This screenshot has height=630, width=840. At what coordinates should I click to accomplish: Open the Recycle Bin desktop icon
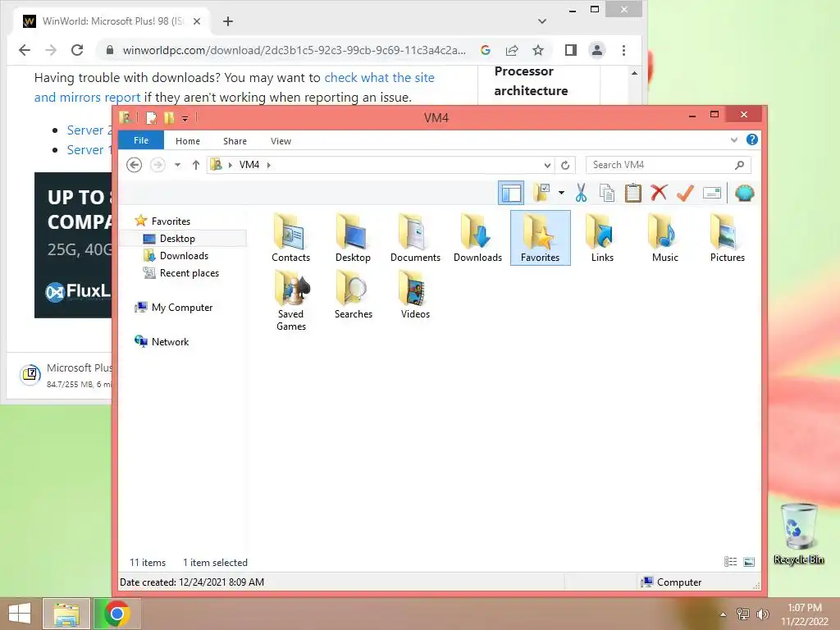(799, 534)
